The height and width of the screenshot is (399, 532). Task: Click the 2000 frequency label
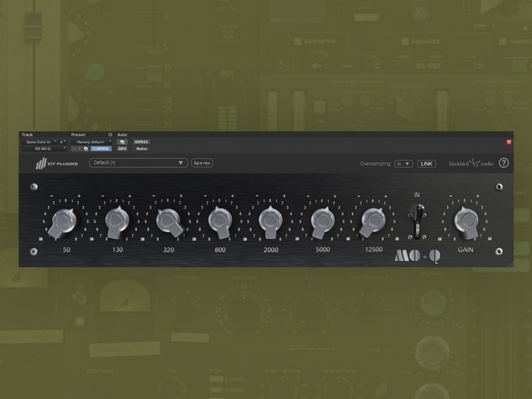[x=271, y=250]
